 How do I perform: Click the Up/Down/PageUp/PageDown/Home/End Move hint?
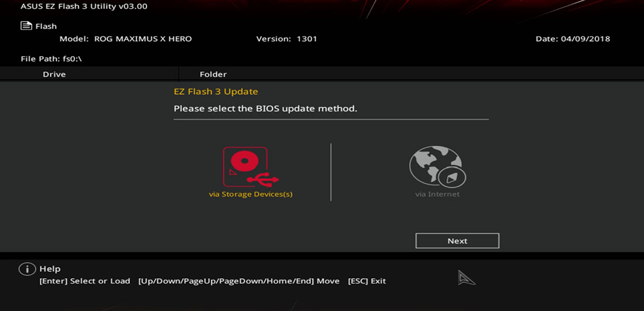[239, 281]
